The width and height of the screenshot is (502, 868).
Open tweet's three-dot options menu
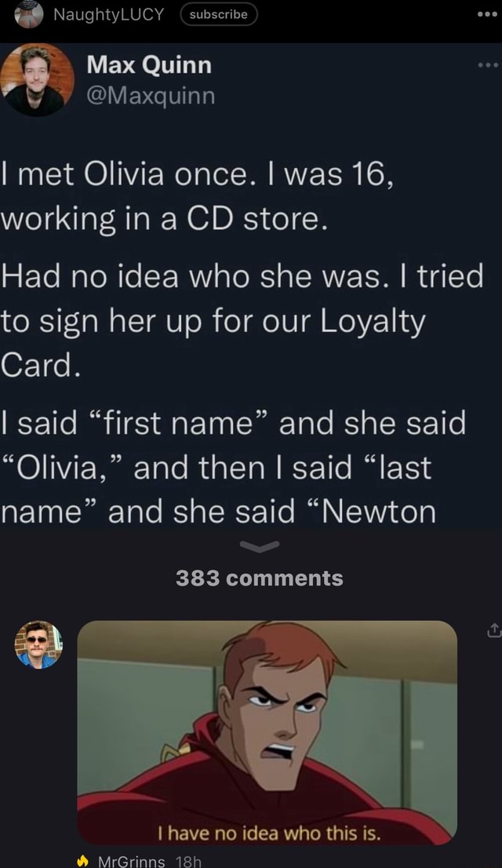pyautogui.click(x=488, y=65)
